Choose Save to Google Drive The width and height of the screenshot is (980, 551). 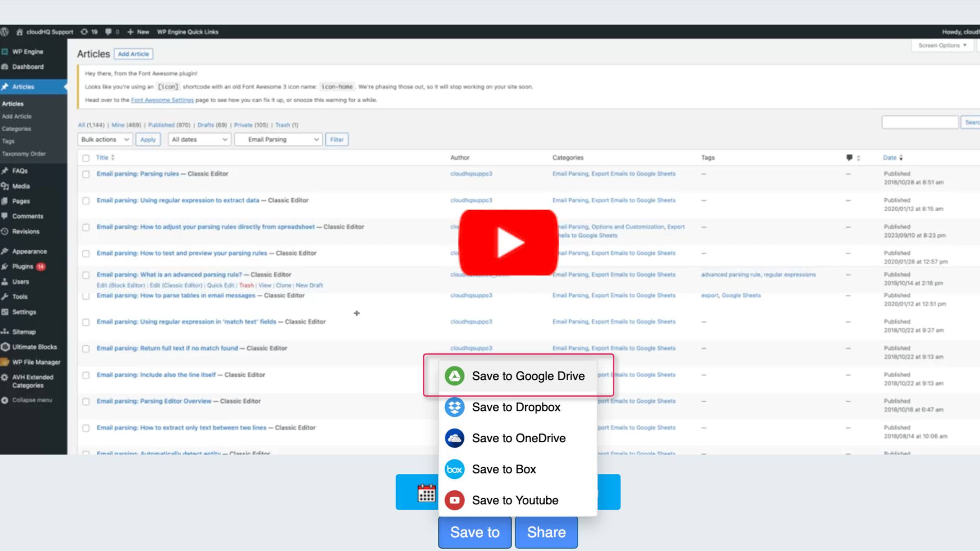coord(518,376)
